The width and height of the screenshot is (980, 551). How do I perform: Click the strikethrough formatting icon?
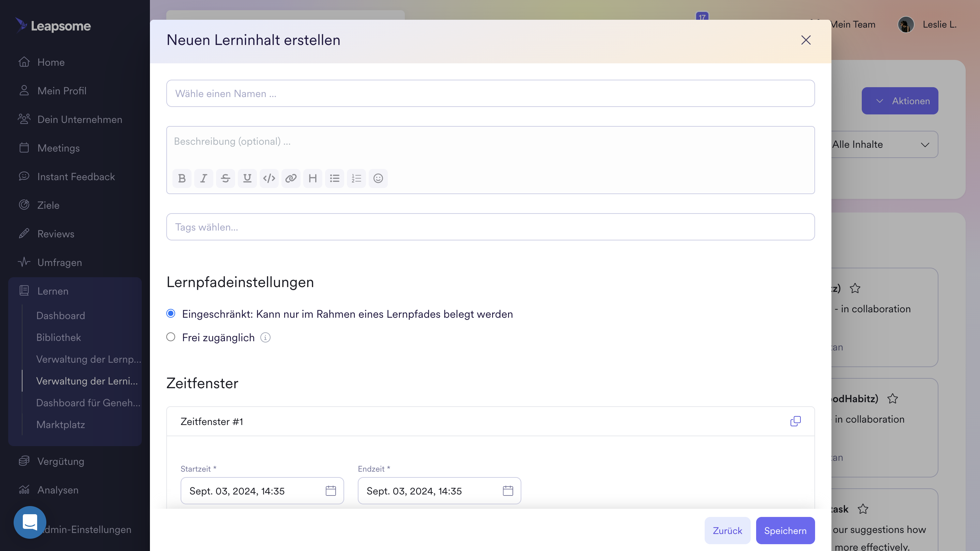[225, 178]
